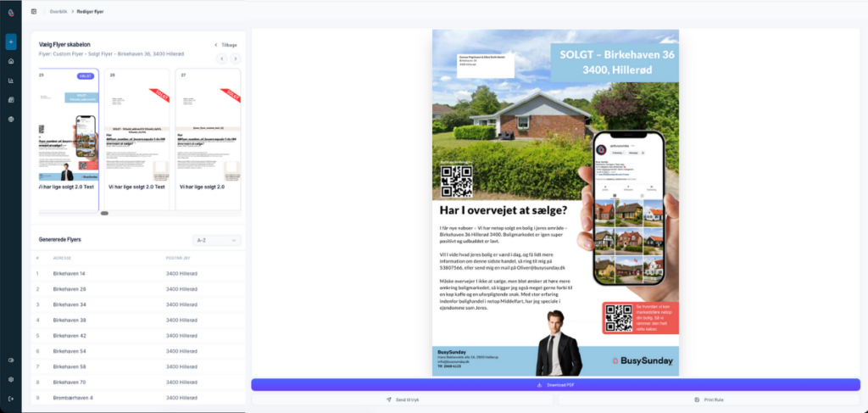This screenshot has height=413, width=868.
Task: Click the template list horizontal scrollbar handle
Action: coord(104,213)
